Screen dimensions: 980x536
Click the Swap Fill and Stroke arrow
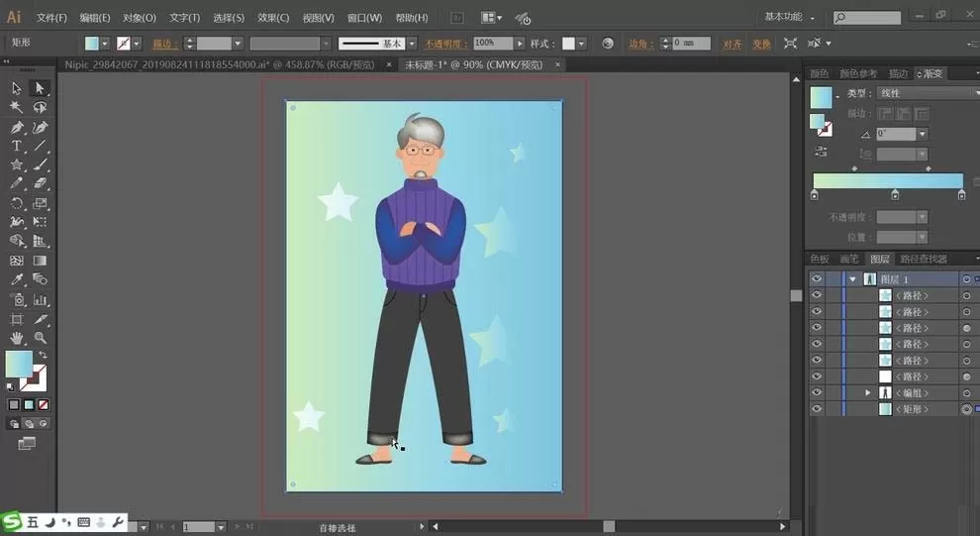coord(43,355)
